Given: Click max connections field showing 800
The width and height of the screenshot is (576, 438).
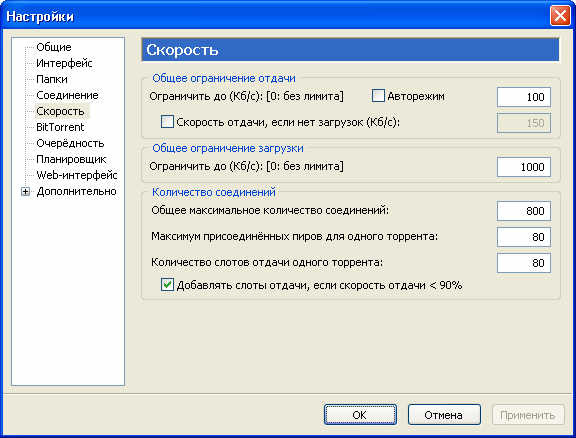Looking at the screenshot, I should (x=524, y=211).
